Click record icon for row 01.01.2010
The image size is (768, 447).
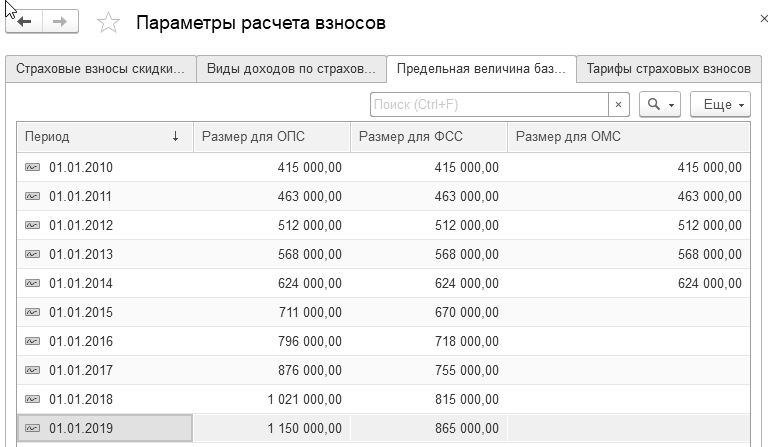(x=32, y=167)
